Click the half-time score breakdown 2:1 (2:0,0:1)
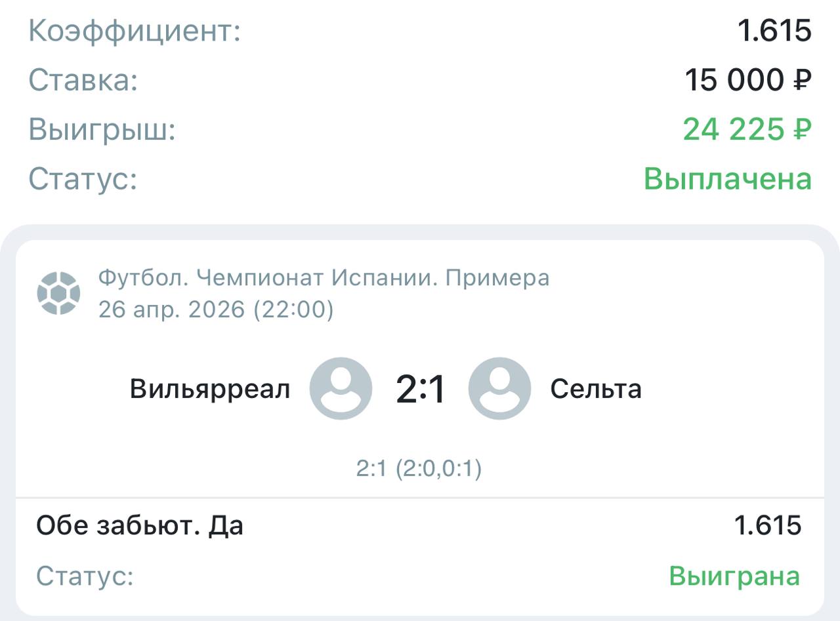Image resolution: width=840 pixels, height=621 pixels. click(419, 468)
